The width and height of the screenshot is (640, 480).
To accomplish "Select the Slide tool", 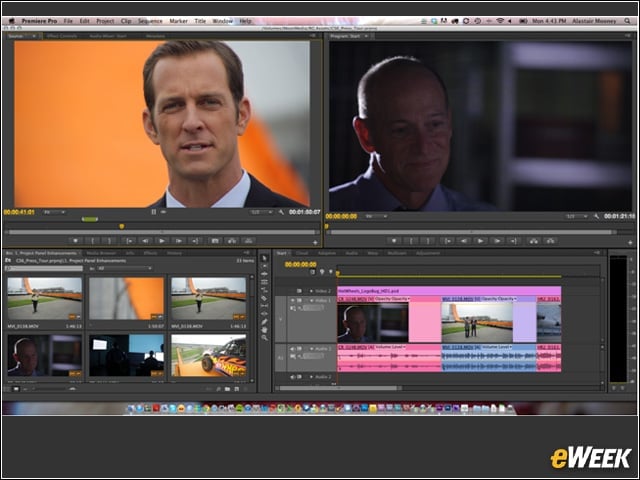I will pyautogui.click(x=264, y=314).
